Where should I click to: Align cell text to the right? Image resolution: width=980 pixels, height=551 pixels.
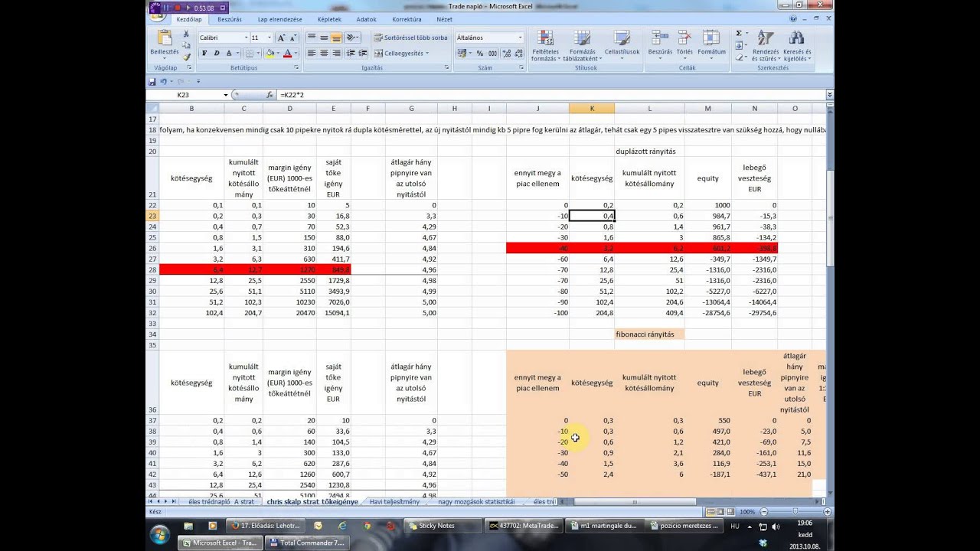tap(336, 54)
